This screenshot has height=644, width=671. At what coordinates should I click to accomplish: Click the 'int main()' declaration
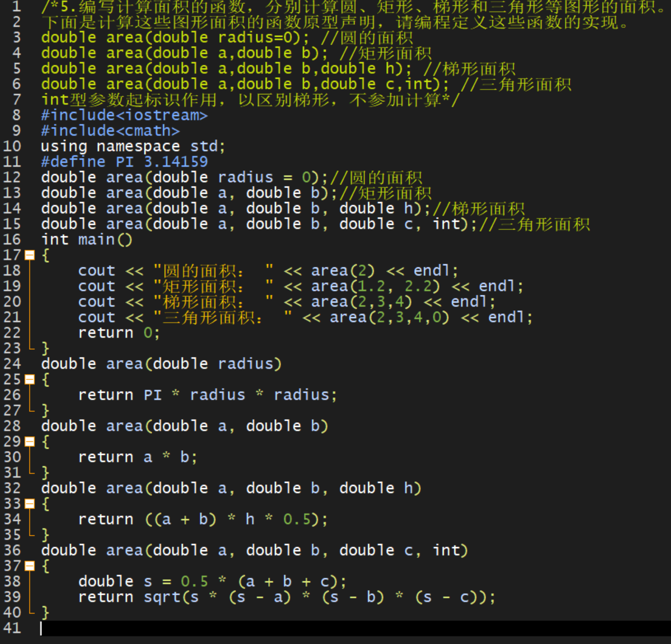(x=86, y=239)
